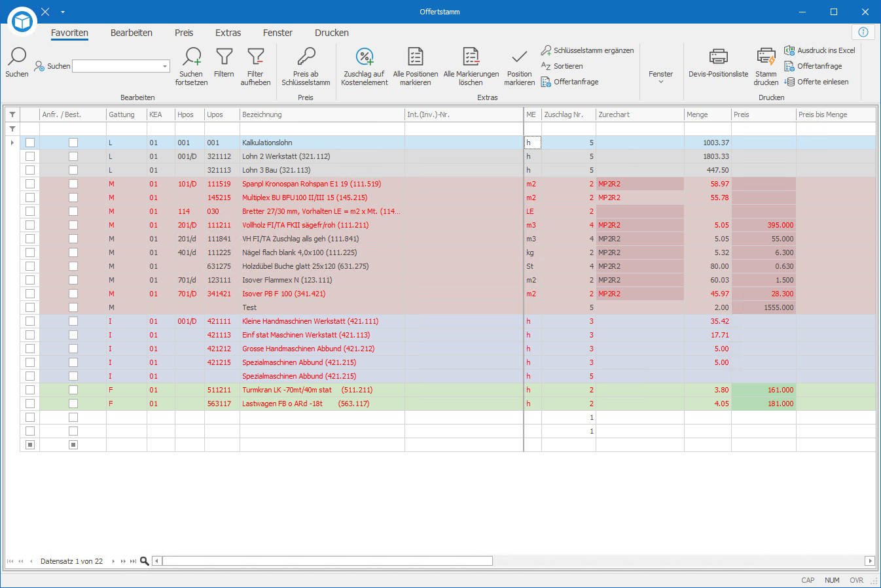The width and height of the screenshot is (881, 588).
Task: Click the Zuschlag Nr. column header
Action: point(569,114)
